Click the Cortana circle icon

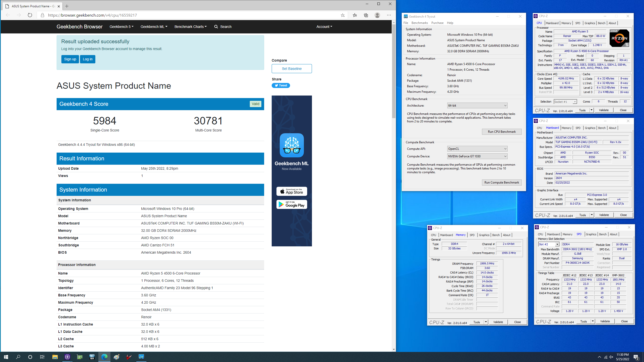coord(30,357)
